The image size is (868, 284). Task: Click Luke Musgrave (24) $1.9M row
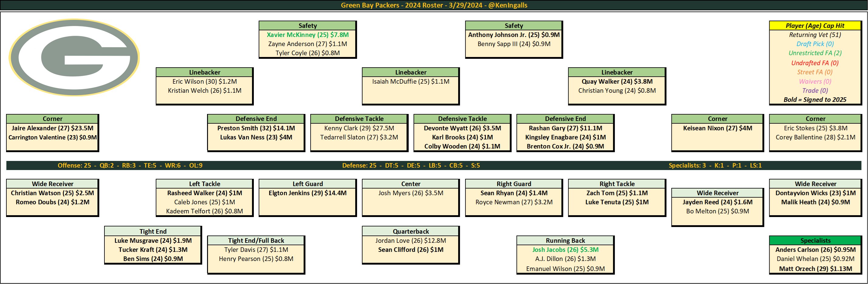tap(153, 241)
